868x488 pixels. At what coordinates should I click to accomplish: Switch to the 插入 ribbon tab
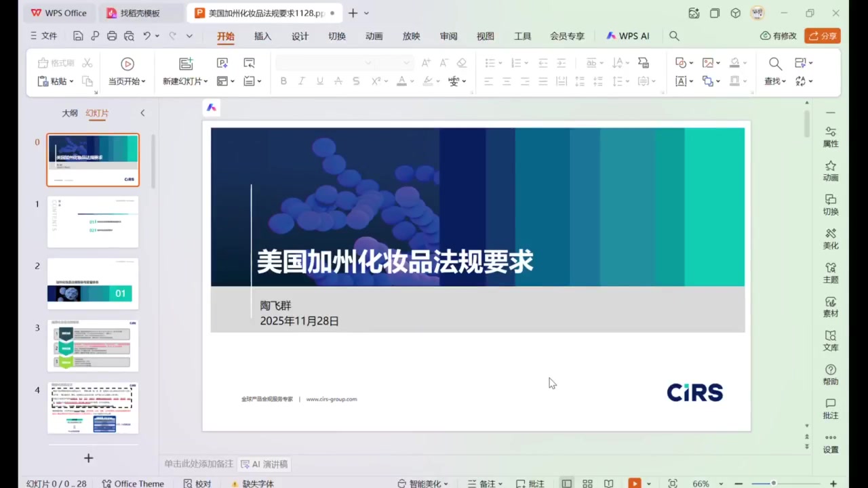262,36
